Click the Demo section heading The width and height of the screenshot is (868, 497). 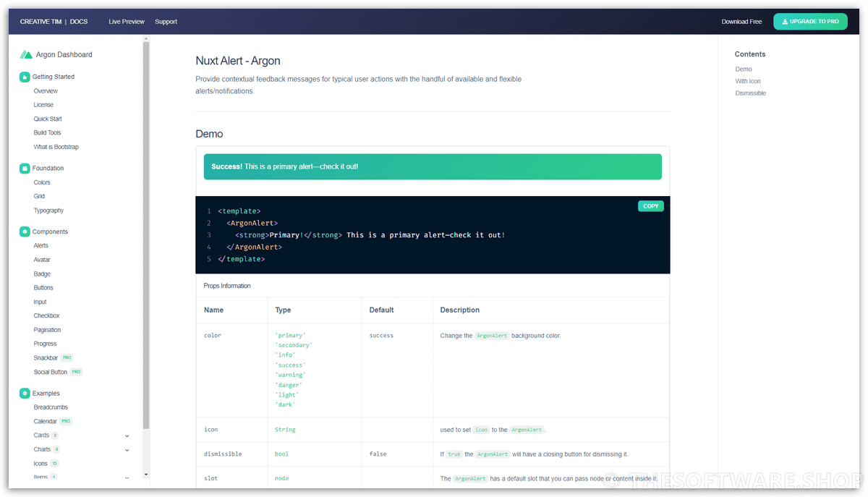pos(209,134)
